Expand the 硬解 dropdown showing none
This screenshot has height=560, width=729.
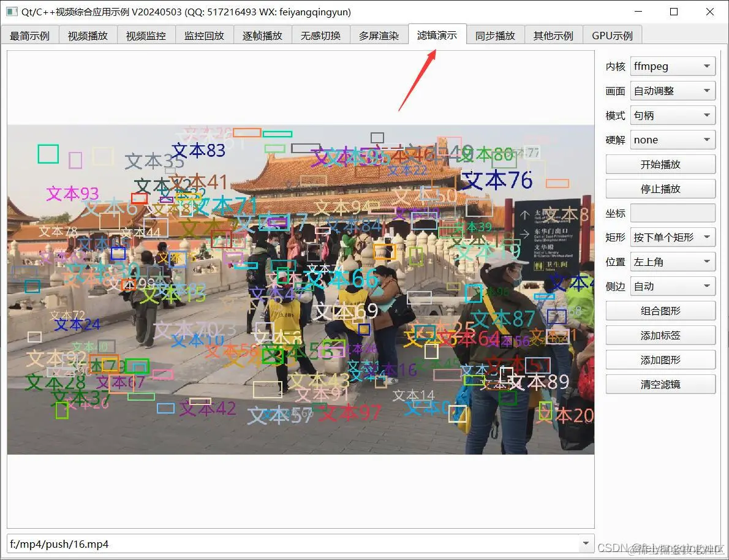(672, 139)
